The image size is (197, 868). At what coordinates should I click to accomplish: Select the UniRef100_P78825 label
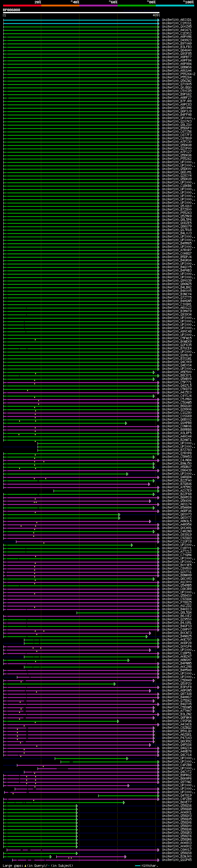click(177, 603)
